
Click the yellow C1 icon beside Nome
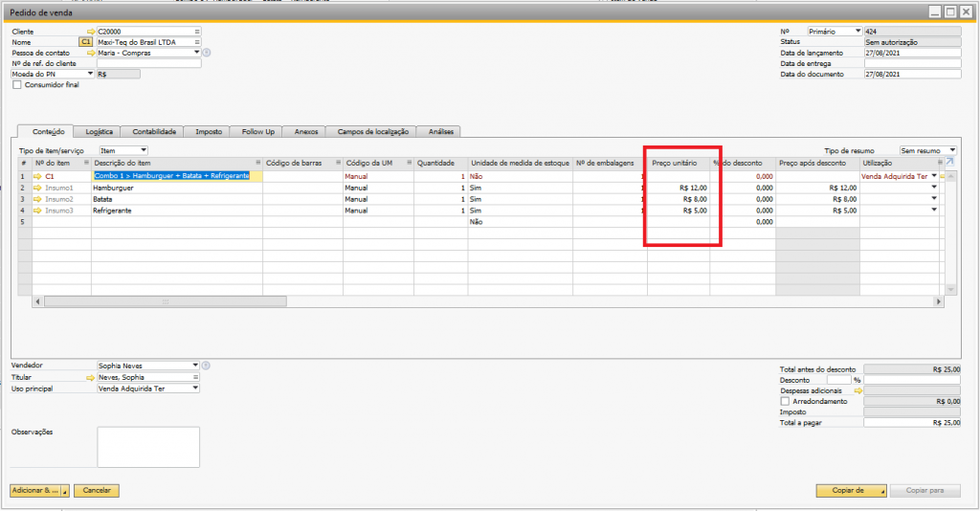tap(85, 42)
